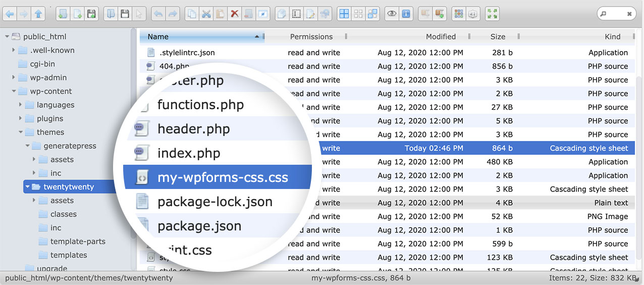Collapse the themes folder
The image size is (644, 285).
tap(20, 132)
